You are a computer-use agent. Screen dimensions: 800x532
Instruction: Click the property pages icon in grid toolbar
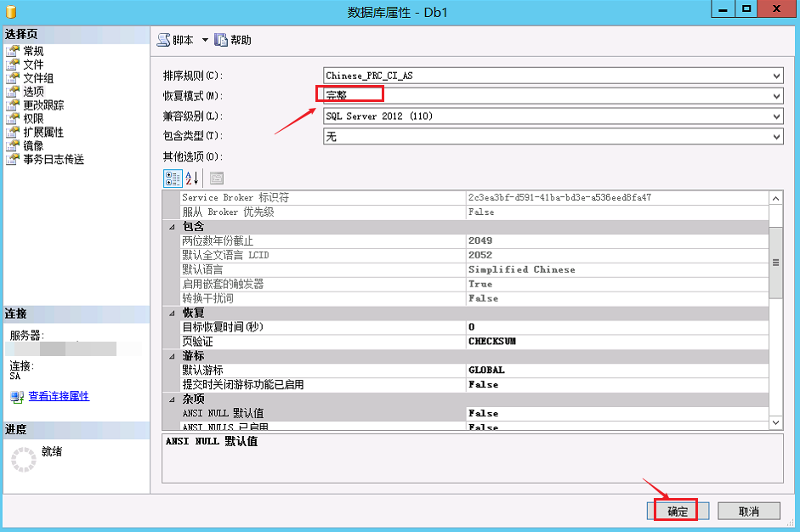(x=217, y=178)
